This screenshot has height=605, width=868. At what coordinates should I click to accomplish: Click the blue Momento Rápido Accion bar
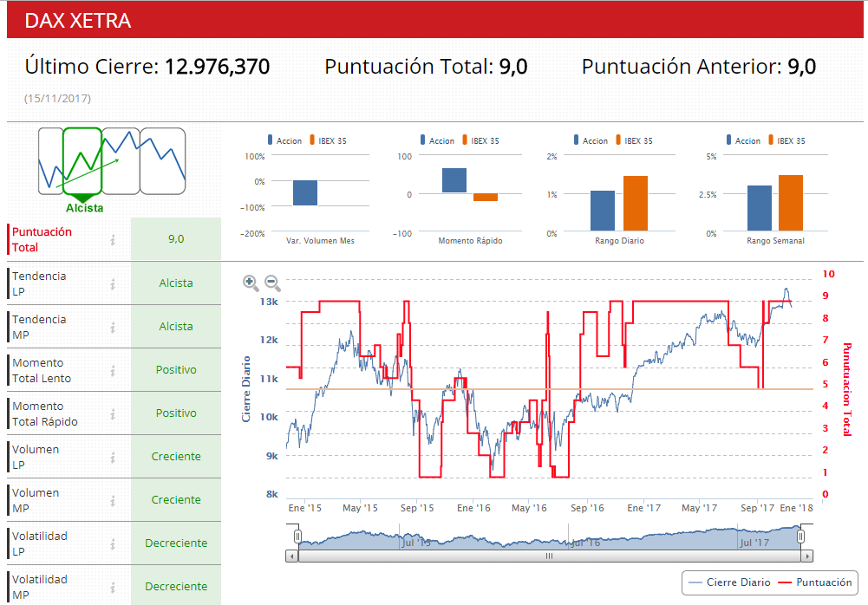[x=454, y=180]
